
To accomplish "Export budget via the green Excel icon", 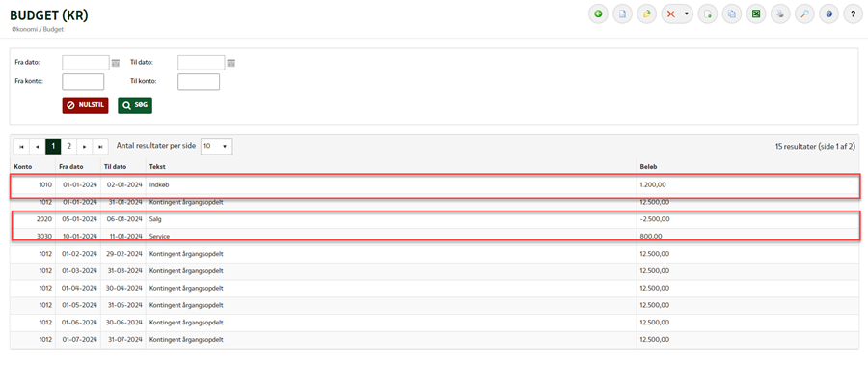I will [x=754, y=14].
